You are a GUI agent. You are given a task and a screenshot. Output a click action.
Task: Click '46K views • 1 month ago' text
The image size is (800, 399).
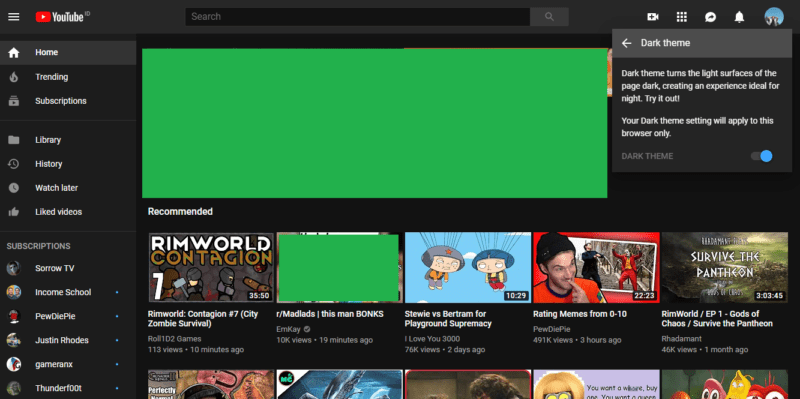pos(705,350)
